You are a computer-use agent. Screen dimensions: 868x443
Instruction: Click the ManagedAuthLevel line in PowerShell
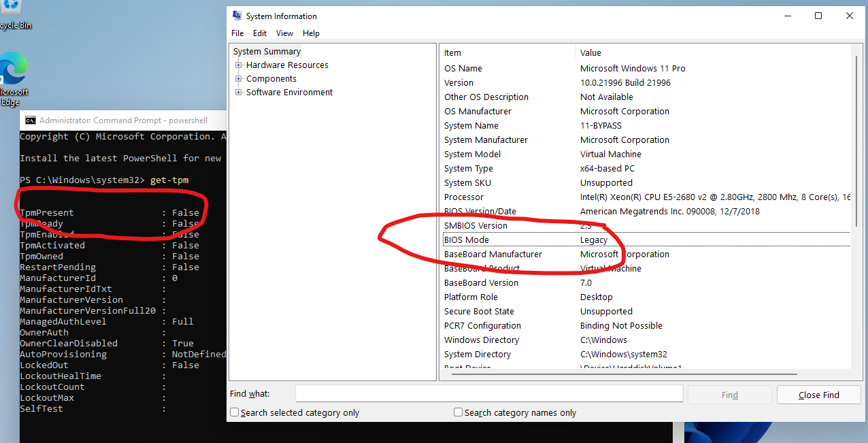click(x=107, y=322)
